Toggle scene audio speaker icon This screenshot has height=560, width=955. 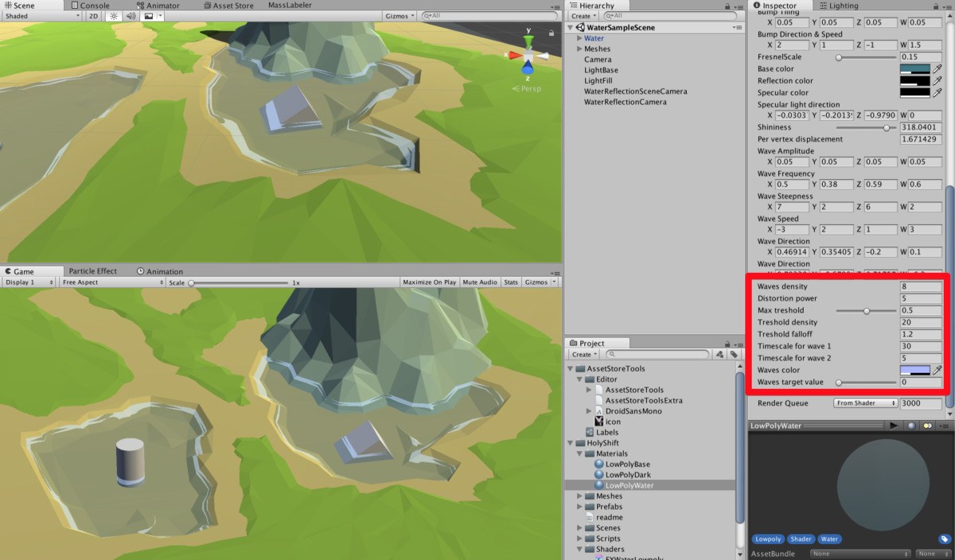tap(131, 16)
